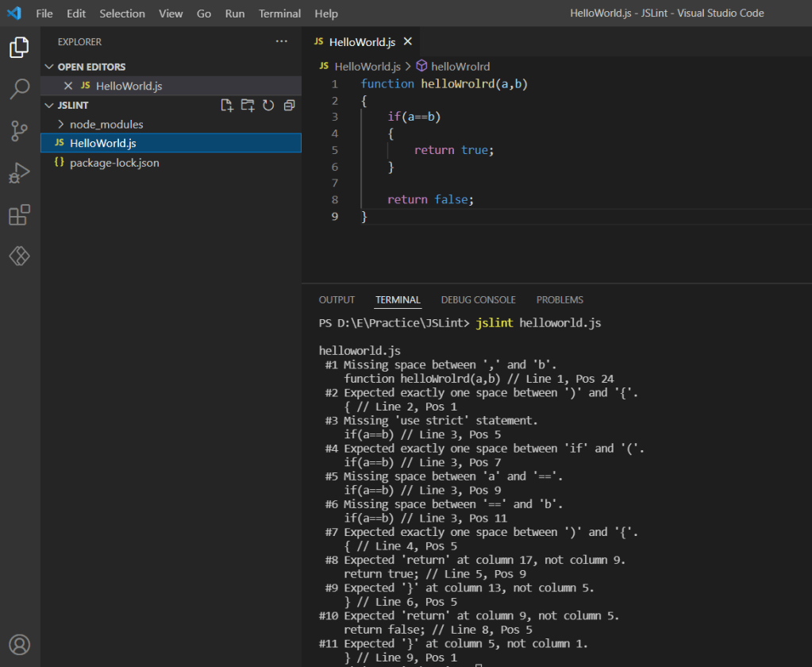
Task: Expand the node_modules folder
Action: click(x=106, y=124)
